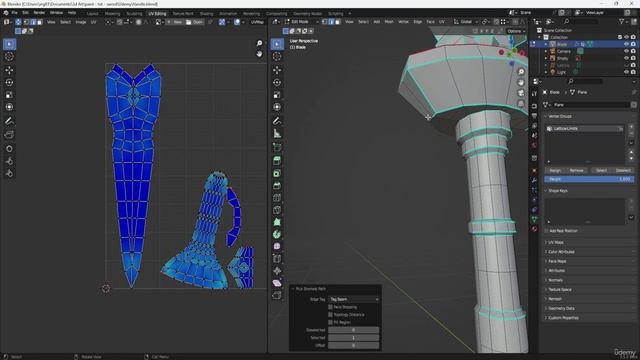Select the Edge Slide tool
The height and width of the screenshot is (360, 640).
(277, 258)
